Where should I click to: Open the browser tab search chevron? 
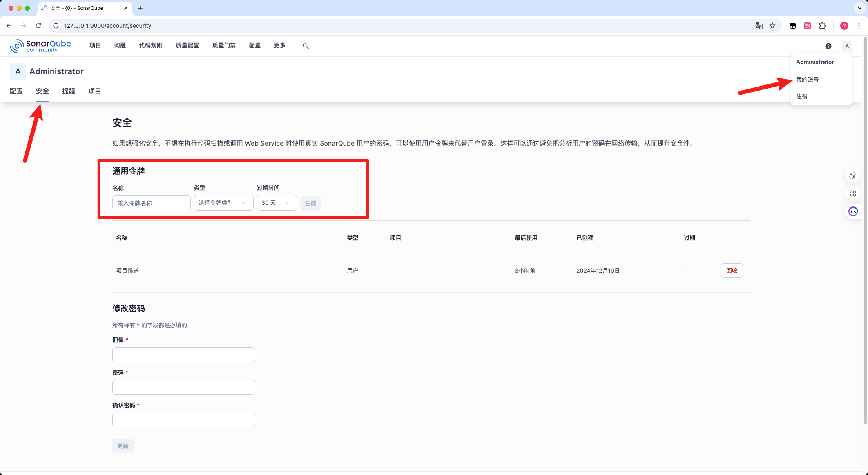(859, 8)
